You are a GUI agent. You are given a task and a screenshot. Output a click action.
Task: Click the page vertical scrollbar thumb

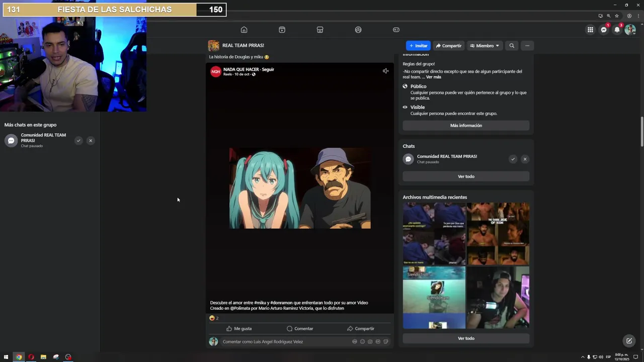[x=641, y=132]
